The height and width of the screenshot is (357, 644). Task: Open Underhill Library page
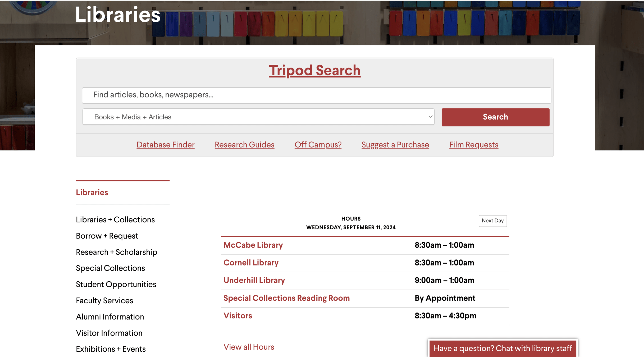(x=254, y=280)
